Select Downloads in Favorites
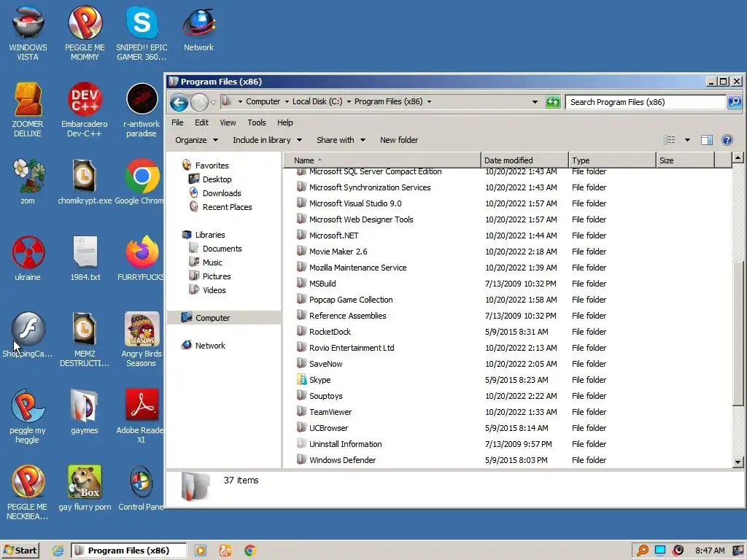Screen dimensions: 747x560 (x=222, y=193)
